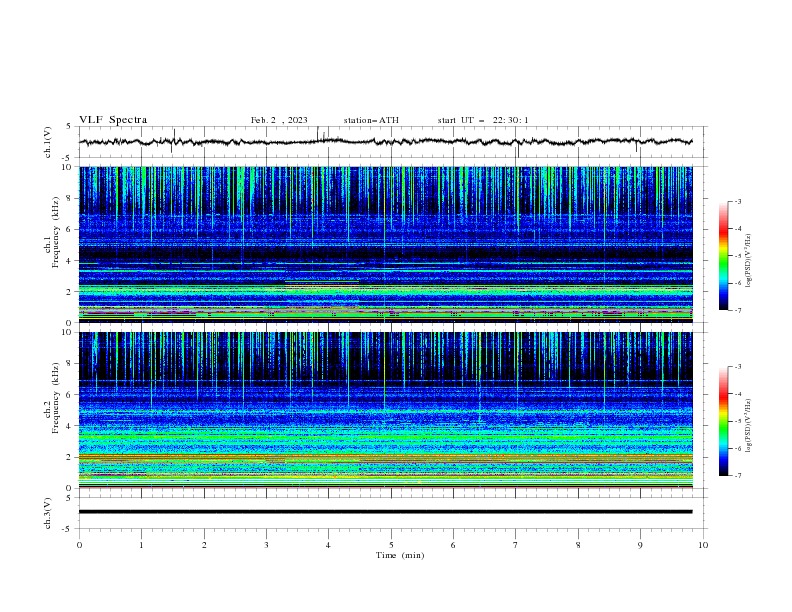Click the "2" tick on the time axis
792x612 pixels.
pyautogui.click(x=204, y=545)
